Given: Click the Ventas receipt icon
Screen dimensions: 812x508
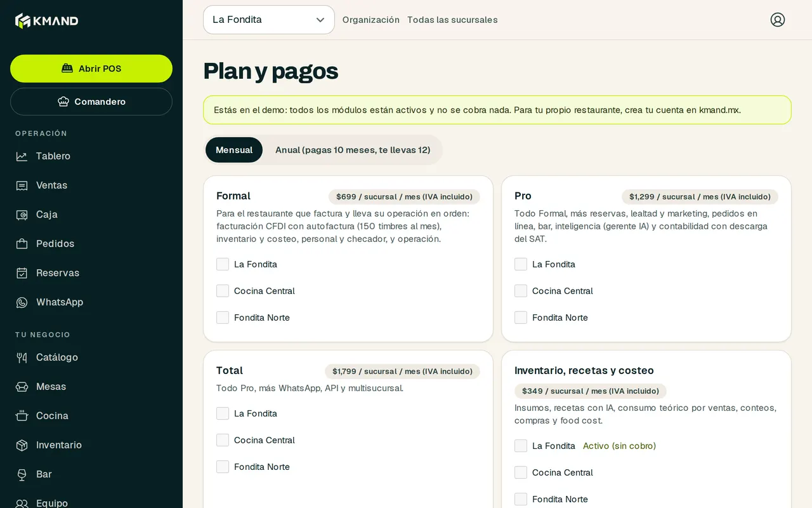Looking at the screenshot, I should tap(22, 185).
